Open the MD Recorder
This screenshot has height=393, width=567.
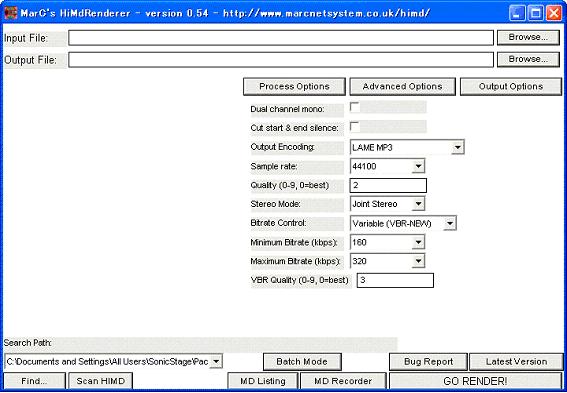click(343, 381)
